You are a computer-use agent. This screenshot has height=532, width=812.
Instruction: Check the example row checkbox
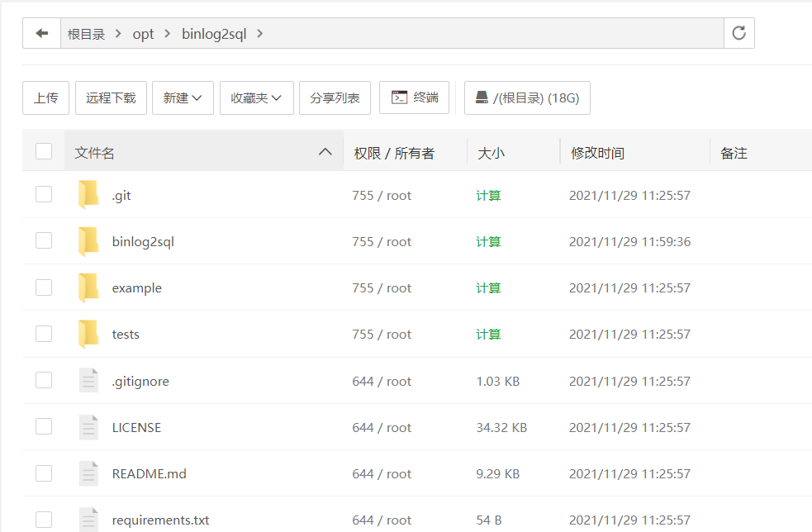pyautogui.click(x=44, y=287)
